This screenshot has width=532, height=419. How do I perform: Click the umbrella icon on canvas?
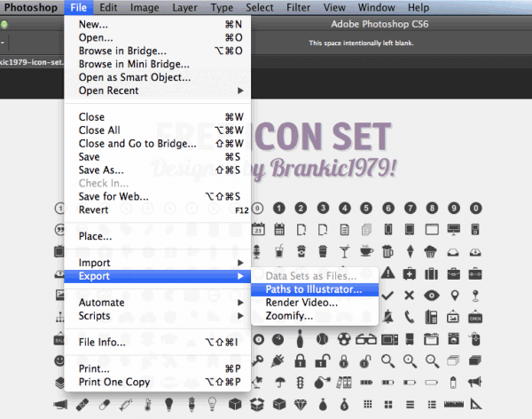279,383
